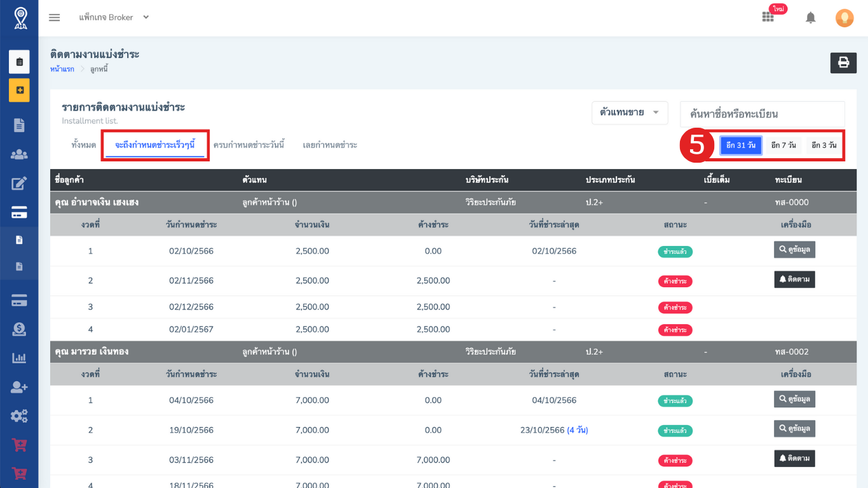Click the money bag dollar sidebar icon
The width and height of the screenshot is (868, 488).
pyautogui.click(x=19, y=329)
